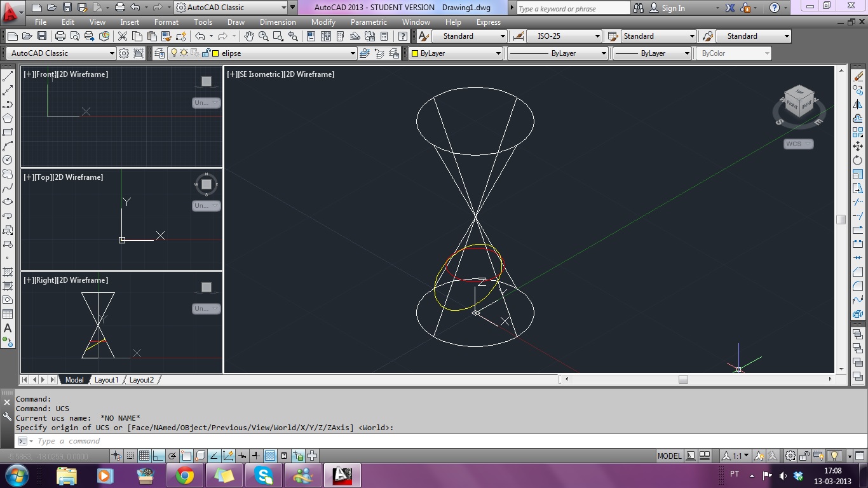This screenshot has width=868, height=488.
Task: Click the [2D Wireframe] label in Top viewport
Action: tap(78, 177)
